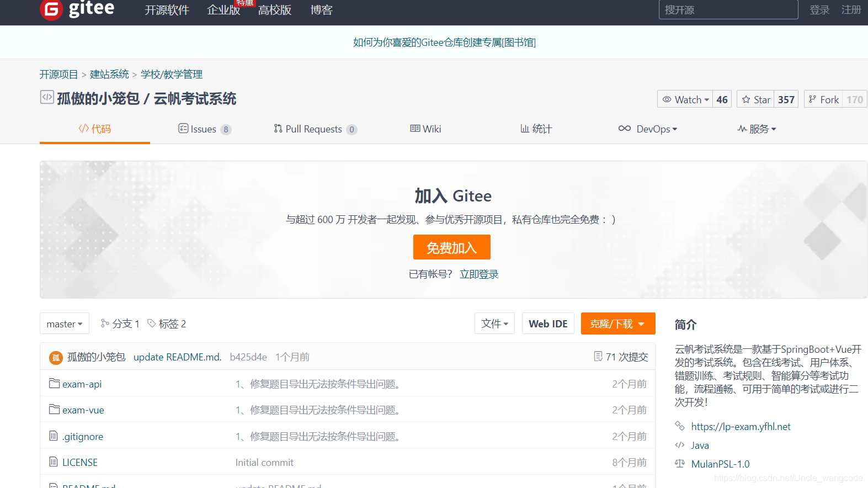Viewport: 868px width, 488px height.
Task: Click the 免费加入 button
Action: click(x=452, y=247)
